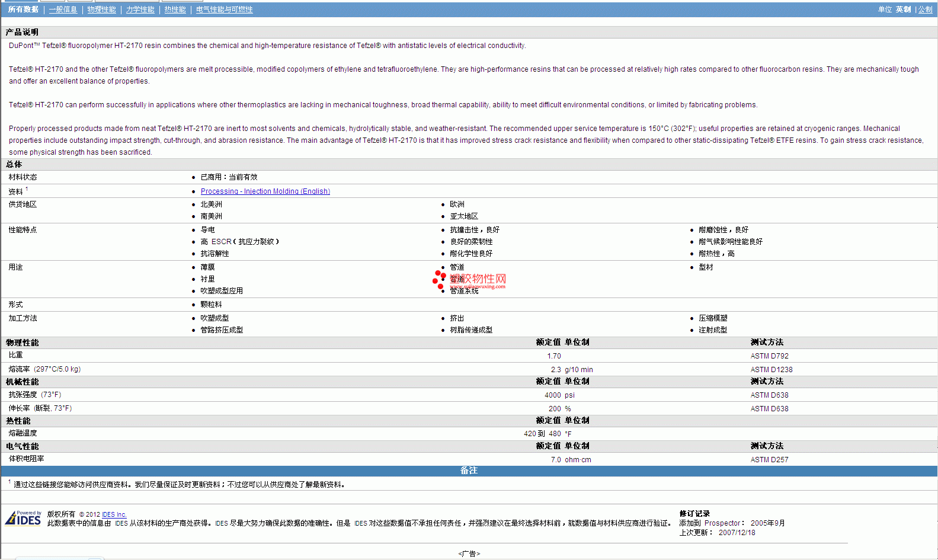This screenshot has width=938, height=560.
Task: Click the 压缩模塑 processing method
Action: click(713, 318)
